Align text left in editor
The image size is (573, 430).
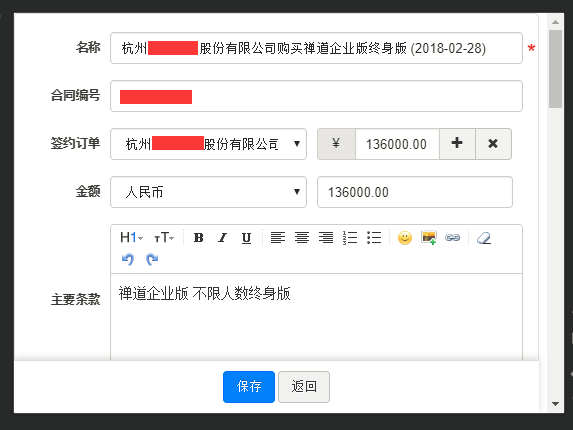click(x=278, y=238)
